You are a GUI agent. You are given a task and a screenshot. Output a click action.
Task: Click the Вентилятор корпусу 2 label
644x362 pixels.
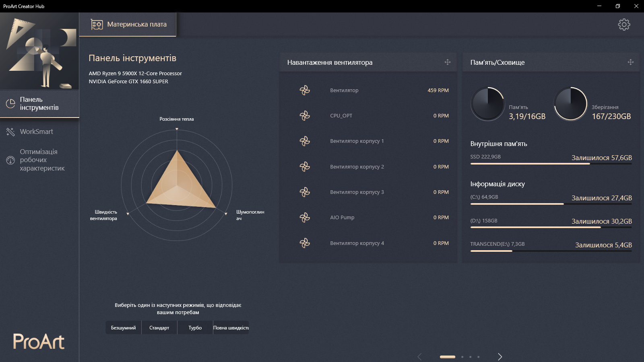point(357,167)
